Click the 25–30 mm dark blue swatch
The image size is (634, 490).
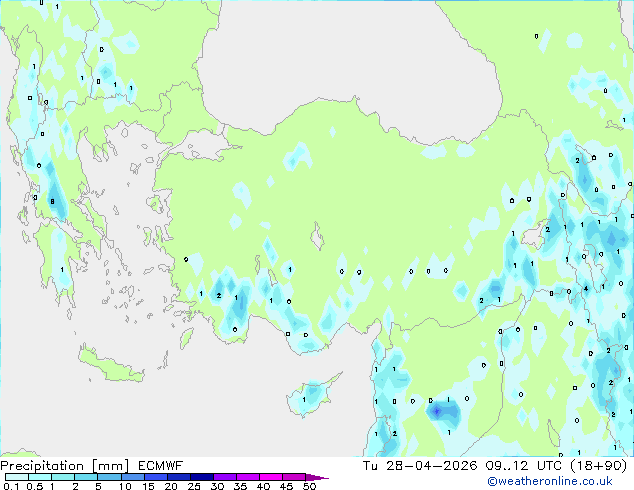coord(201,477)
